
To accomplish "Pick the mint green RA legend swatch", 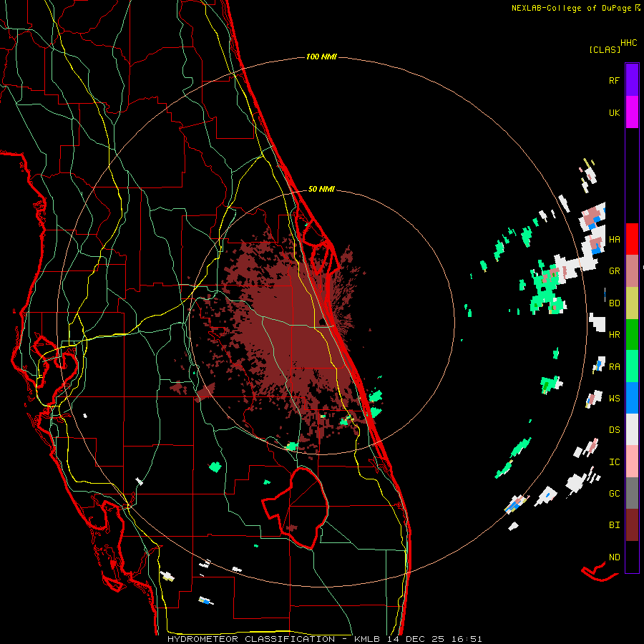I will point(632,366).
